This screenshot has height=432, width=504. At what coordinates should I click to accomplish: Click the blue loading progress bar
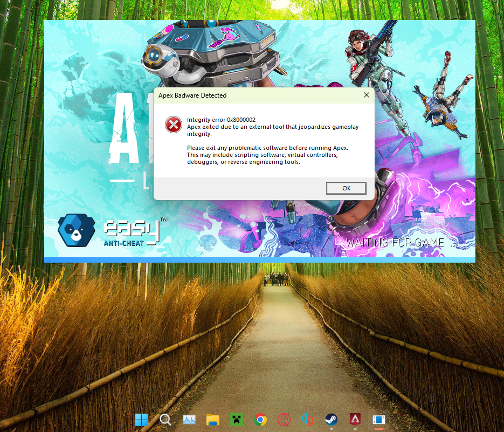[x=259, y=260]
